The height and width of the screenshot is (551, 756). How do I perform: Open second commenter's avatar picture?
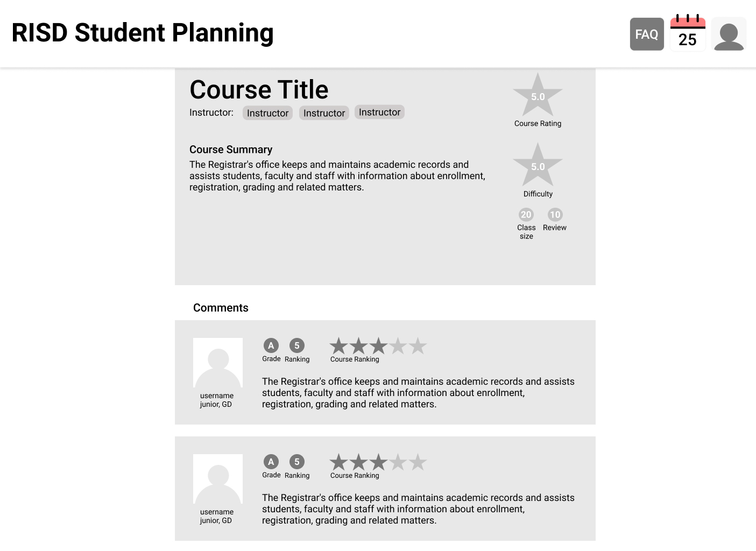point(218,479)
